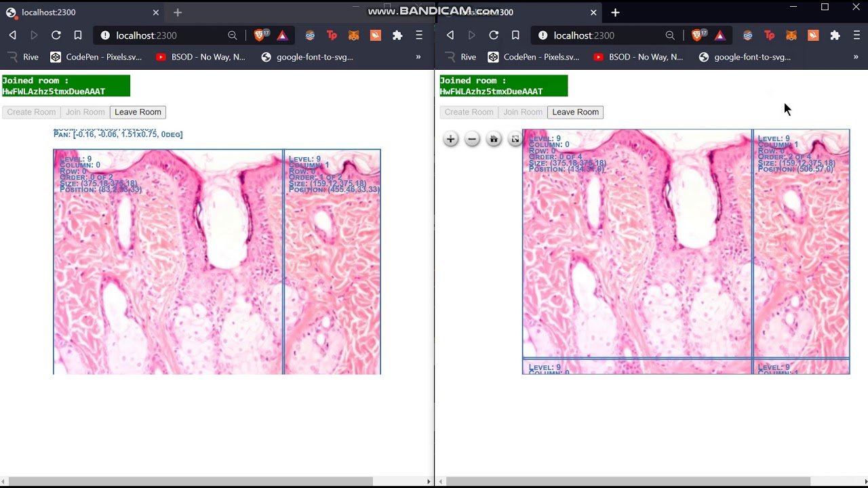
Task: Open Brave Shields in right window
Action: (697, 35)
